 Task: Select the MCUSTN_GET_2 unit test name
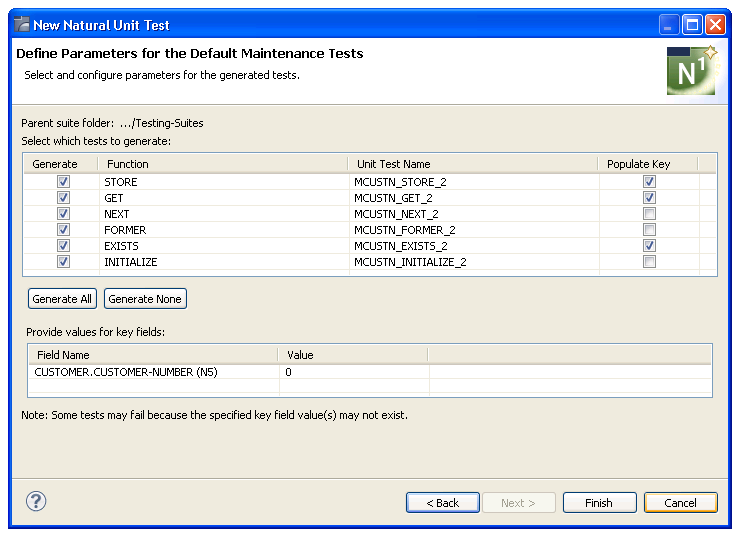click(393, 198)
